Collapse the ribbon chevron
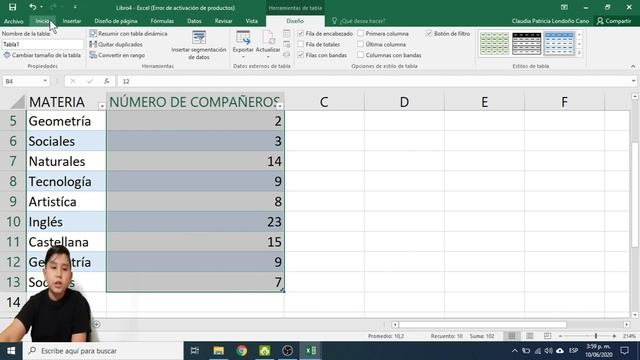This screenshot has width=640, height=360. coord(633,67)
